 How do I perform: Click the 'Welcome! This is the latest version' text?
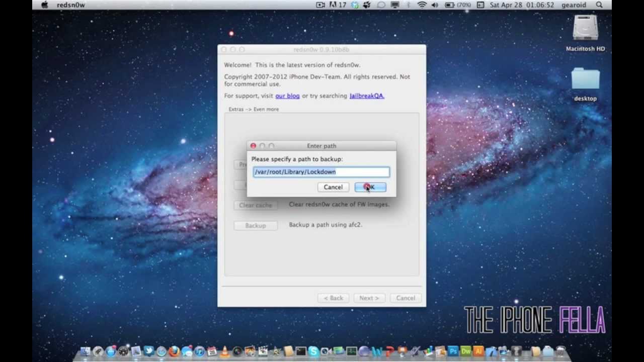tap(292, 65)
